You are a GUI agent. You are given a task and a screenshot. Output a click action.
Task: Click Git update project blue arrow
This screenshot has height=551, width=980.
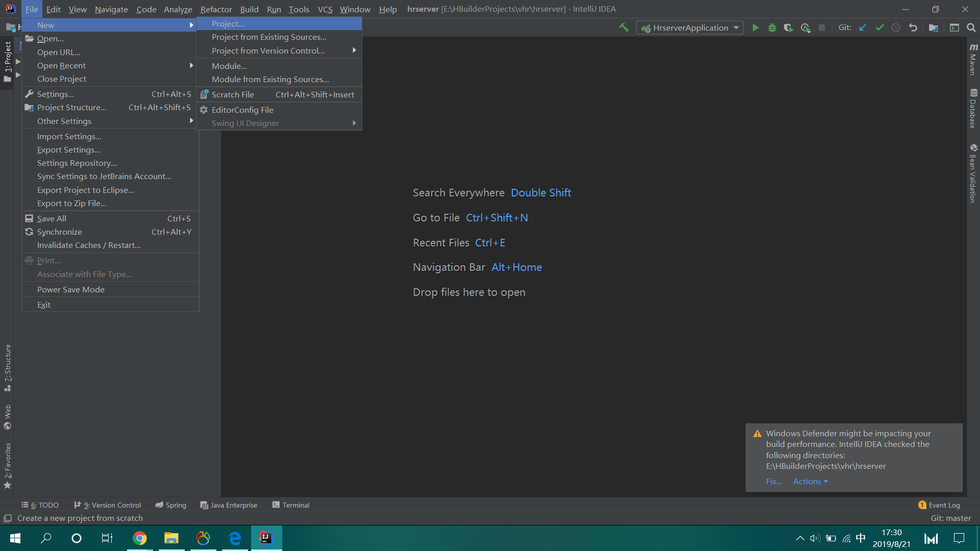click(x=863, y=28)
